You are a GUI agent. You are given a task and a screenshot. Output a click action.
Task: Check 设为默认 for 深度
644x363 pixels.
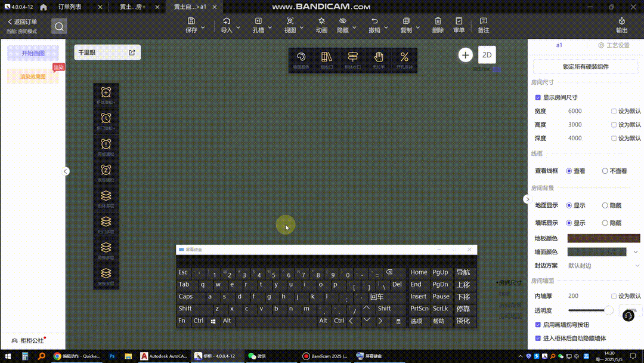(614, 138)
